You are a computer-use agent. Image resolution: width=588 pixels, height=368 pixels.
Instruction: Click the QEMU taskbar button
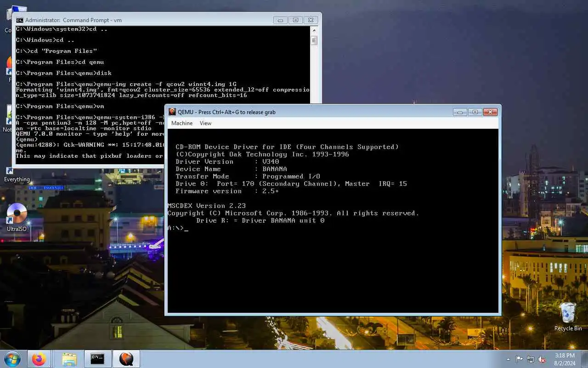[x=126, y=359]
